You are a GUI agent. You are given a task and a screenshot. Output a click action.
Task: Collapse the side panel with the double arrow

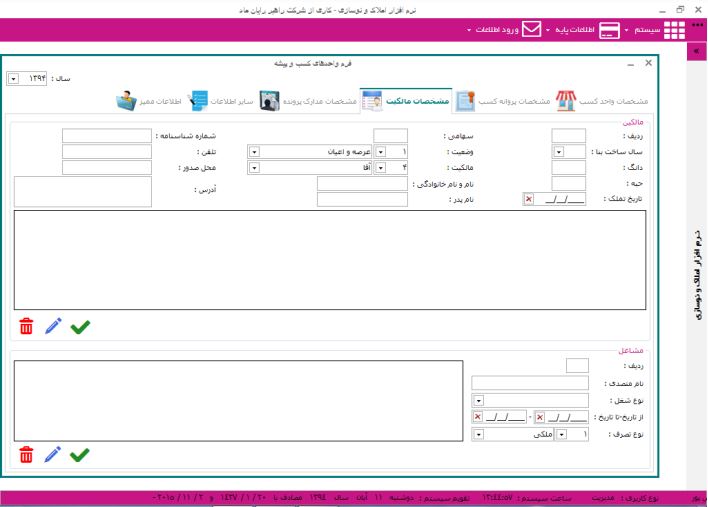[x=695, y=52]
